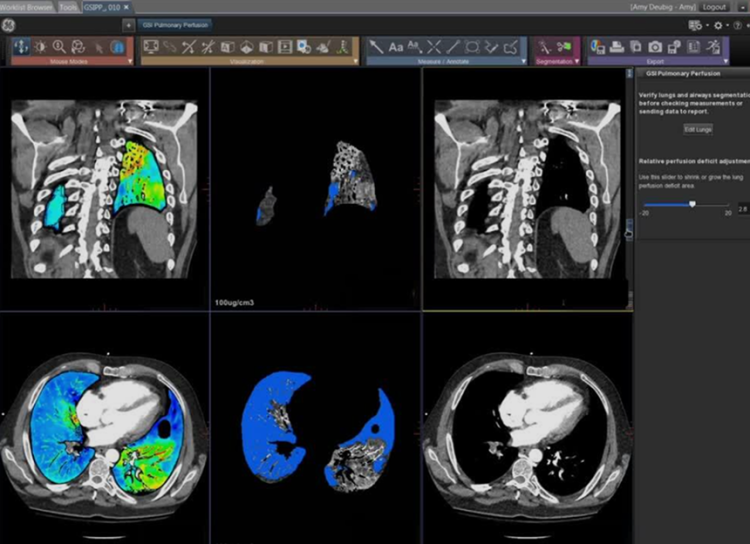Image resolution: width=750 pixels, height=544 pixels.
Task: Select the coronal deficit map view
Action: coord(316,189)
